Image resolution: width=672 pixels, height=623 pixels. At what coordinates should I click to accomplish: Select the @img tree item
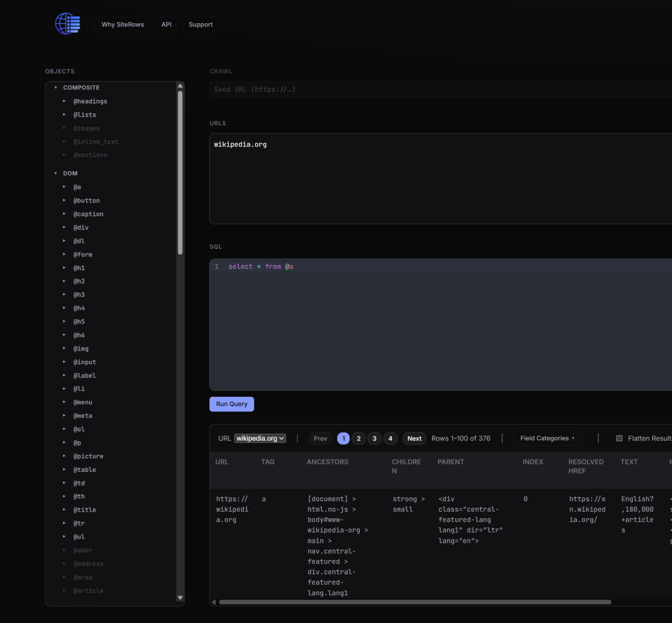coord(81,349)
